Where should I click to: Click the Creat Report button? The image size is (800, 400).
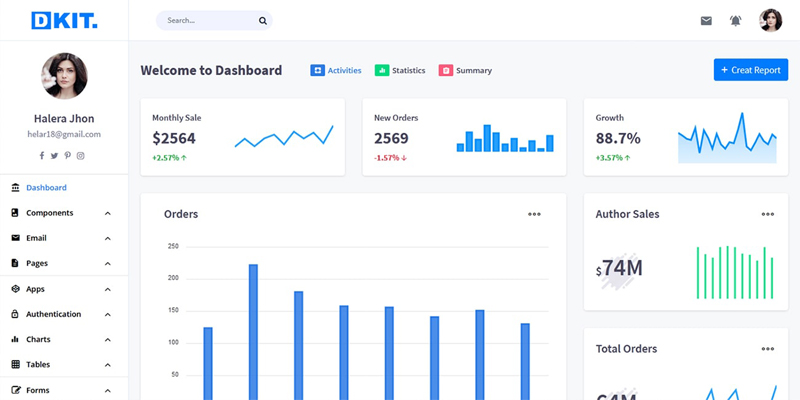coord(751,70)
